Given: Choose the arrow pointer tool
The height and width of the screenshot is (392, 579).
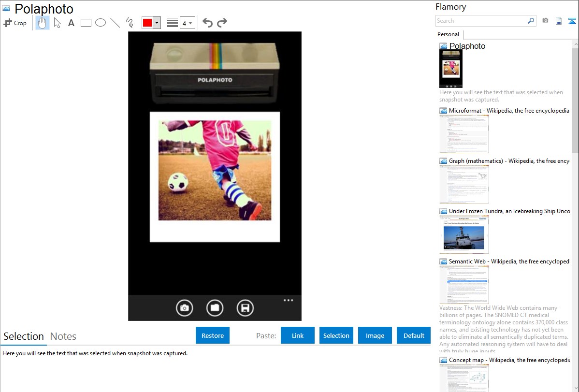Looking at the screenshot, I should coord(57,23).
